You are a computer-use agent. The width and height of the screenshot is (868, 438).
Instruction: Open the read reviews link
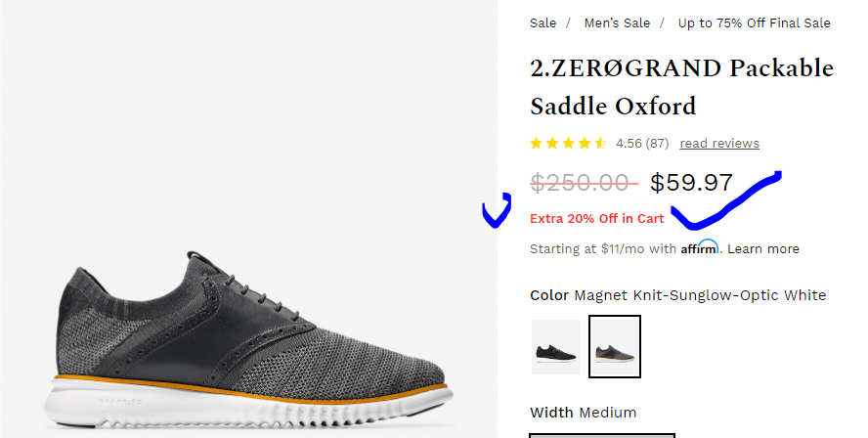point(719,144)
